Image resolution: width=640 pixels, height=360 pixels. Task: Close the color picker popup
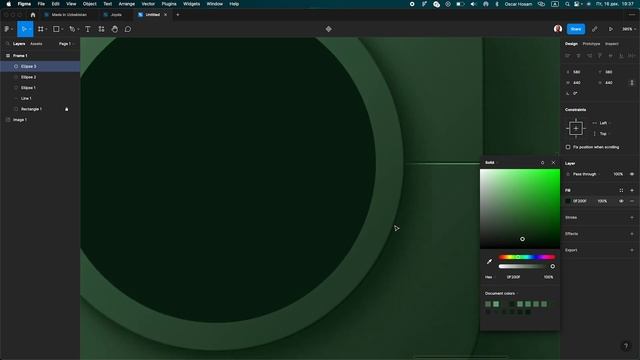pos(553,162)
